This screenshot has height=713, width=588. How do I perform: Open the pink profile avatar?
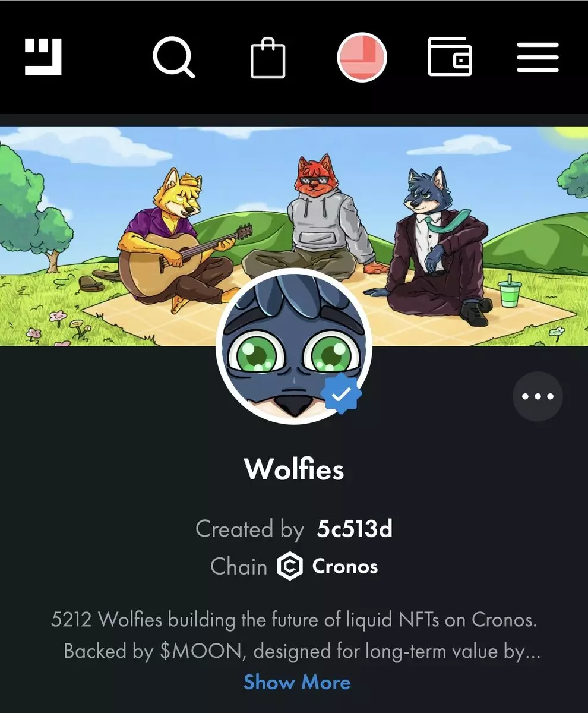click(362, 58)
